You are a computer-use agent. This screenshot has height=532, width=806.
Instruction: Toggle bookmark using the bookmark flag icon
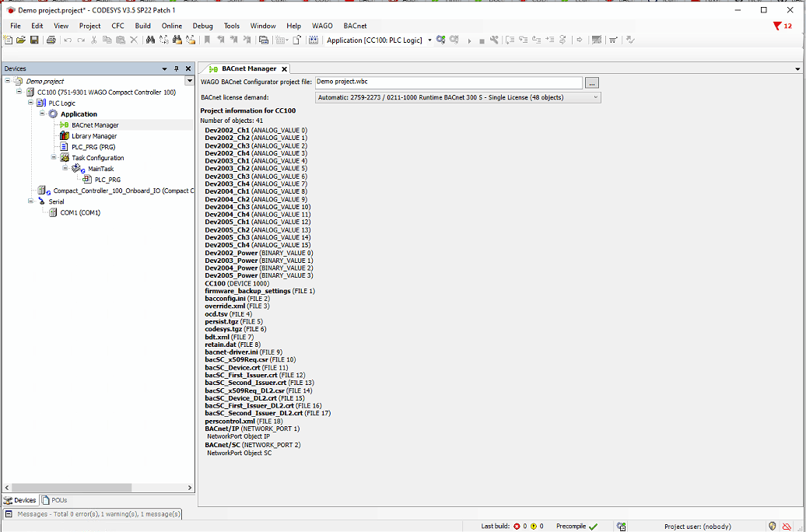(x=207, y=40)
